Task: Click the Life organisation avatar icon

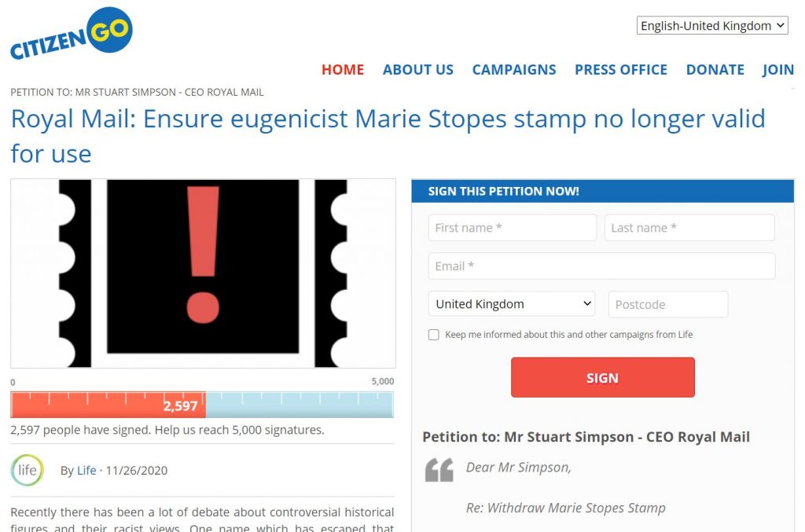Action: click(28, 470)
